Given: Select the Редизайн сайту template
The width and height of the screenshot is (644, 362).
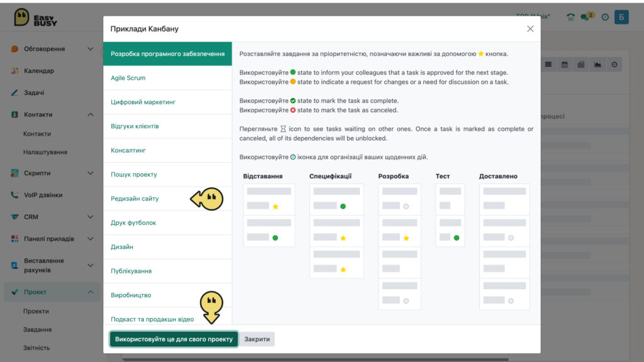Looking at the screenshot, I should (x=167, y=199).
